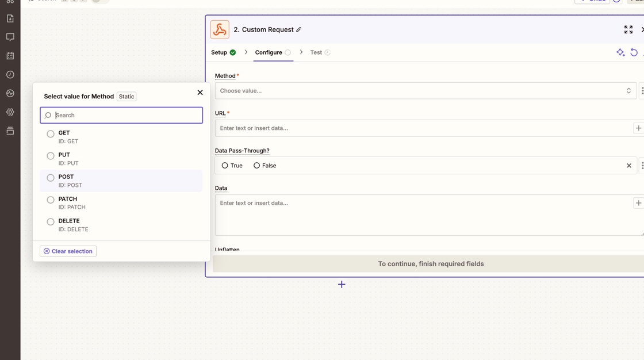Click the green checkmark next to Setup
Viewport: 644px width, 360px height.
point(233,52)
